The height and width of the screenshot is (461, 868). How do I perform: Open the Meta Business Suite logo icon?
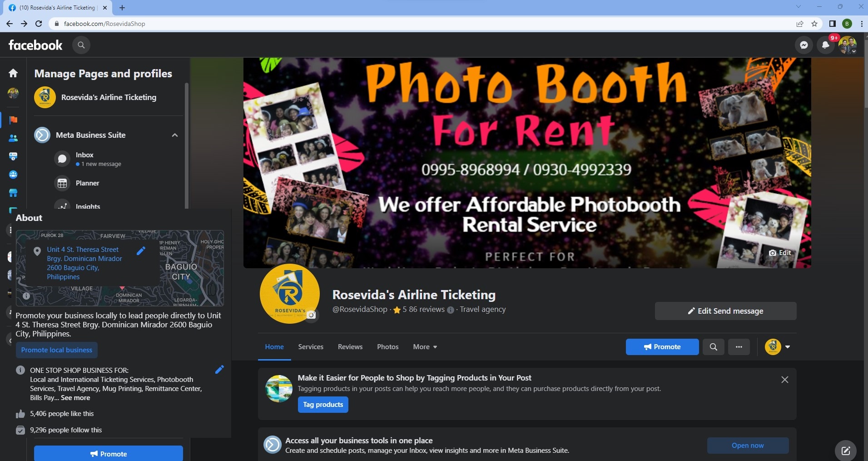[42, 135]
